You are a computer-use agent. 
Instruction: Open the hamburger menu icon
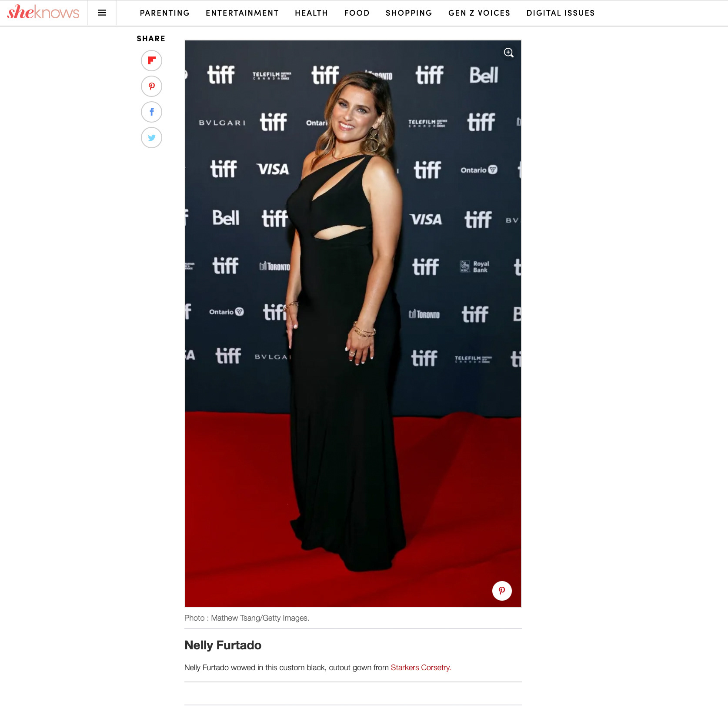pos(102,13)
